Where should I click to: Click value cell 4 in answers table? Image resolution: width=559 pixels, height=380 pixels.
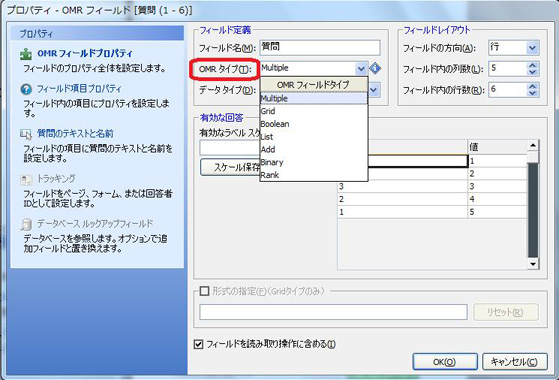(497, 199)
